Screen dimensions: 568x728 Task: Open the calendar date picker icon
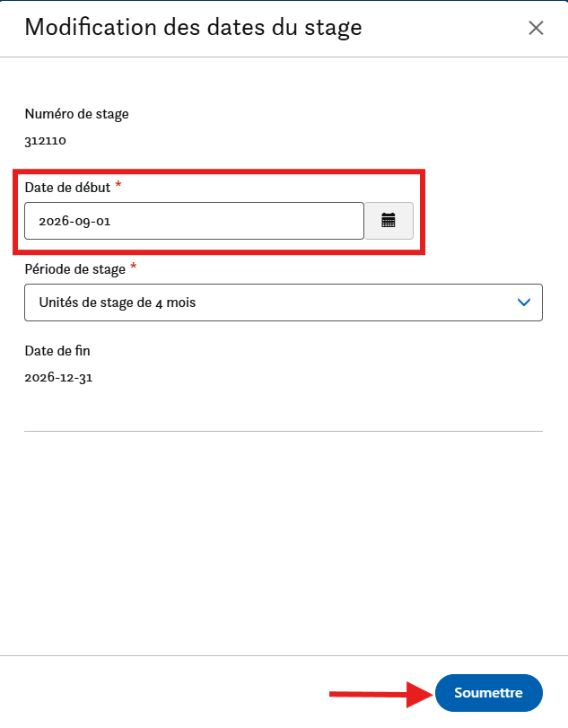389,221
